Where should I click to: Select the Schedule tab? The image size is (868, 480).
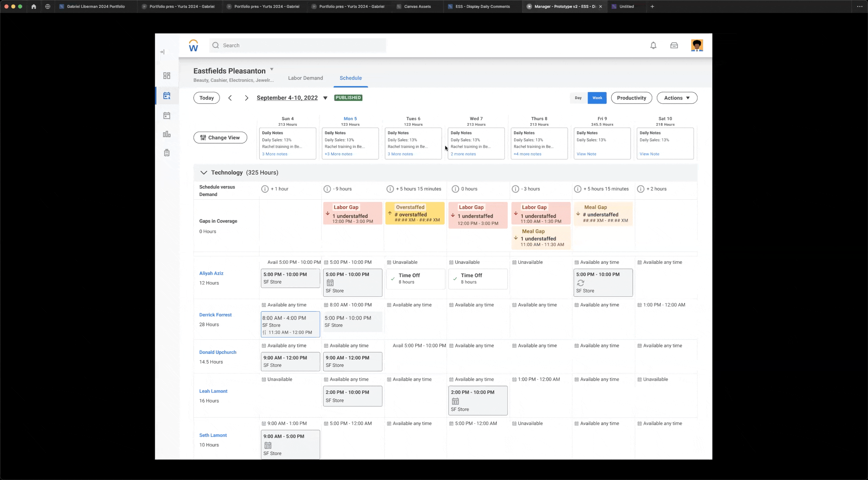pyautogui.click(x=350, y=78)
